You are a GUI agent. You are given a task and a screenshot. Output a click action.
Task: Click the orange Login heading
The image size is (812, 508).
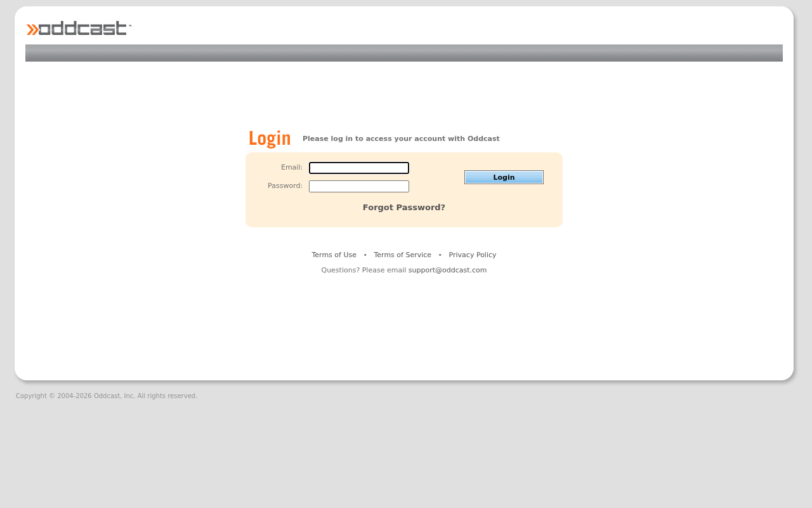pos(270,138)
